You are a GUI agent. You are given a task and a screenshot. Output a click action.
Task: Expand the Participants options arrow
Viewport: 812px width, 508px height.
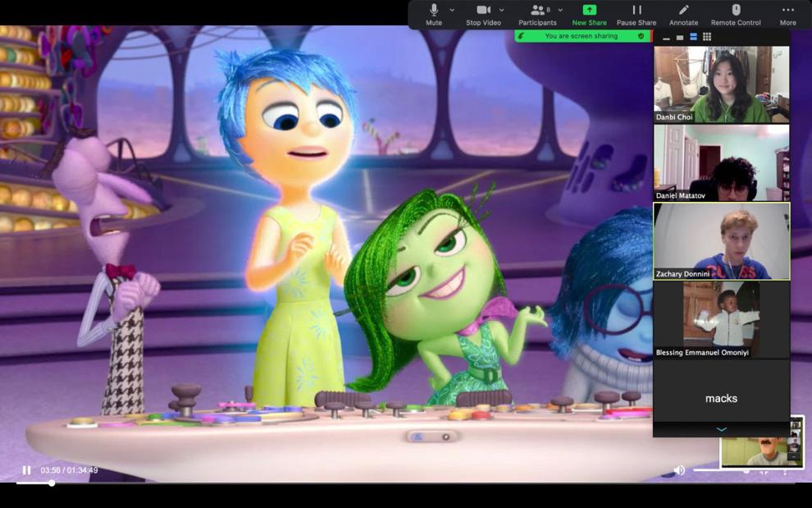point(560,10)
